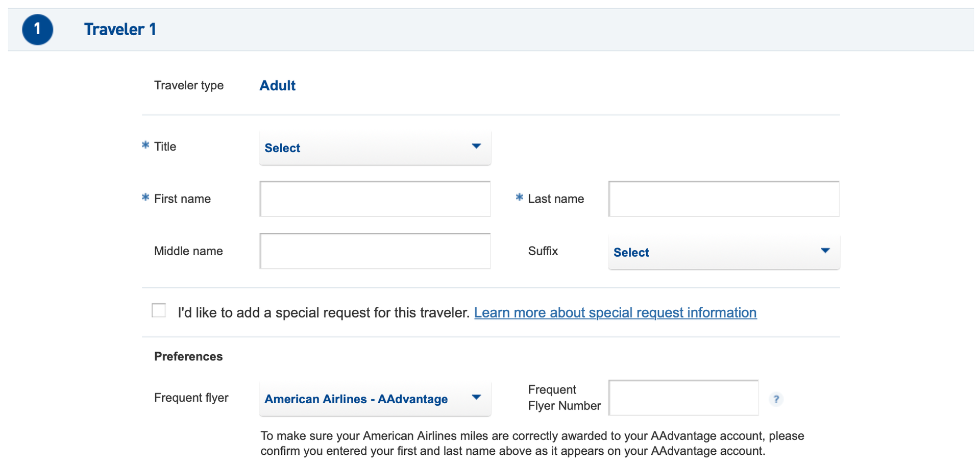Viewport: 980px width, 465px height.
Task: Click American Airlines - AAdvantage selection
Action: [x=356, y=399]
